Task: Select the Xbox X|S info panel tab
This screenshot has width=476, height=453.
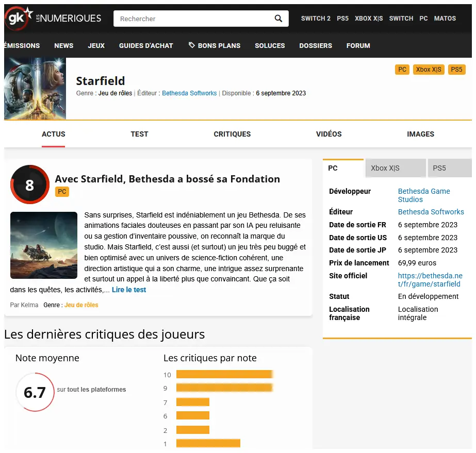Action: pos(395,168)
